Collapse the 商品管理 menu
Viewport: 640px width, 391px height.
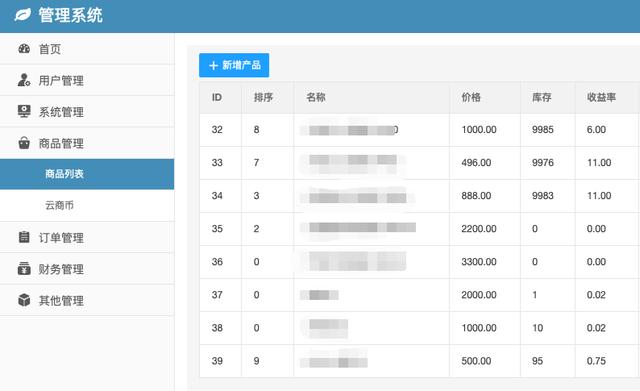click(87, 143)
